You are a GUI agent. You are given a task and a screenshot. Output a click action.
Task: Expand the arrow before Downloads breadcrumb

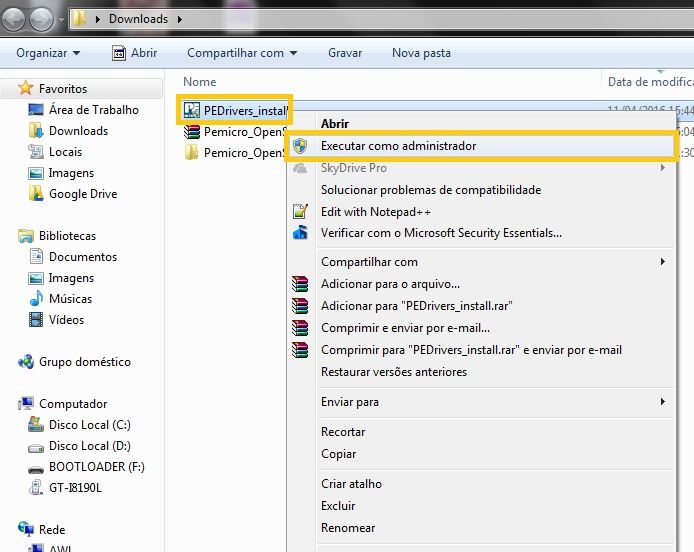pyautogui.click(x=98, y=19)
